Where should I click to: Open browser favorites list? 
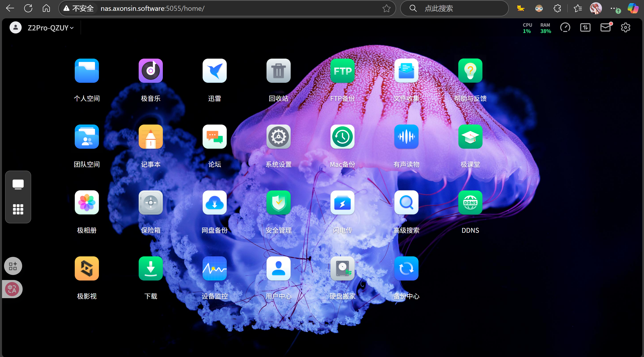[578, 8]
